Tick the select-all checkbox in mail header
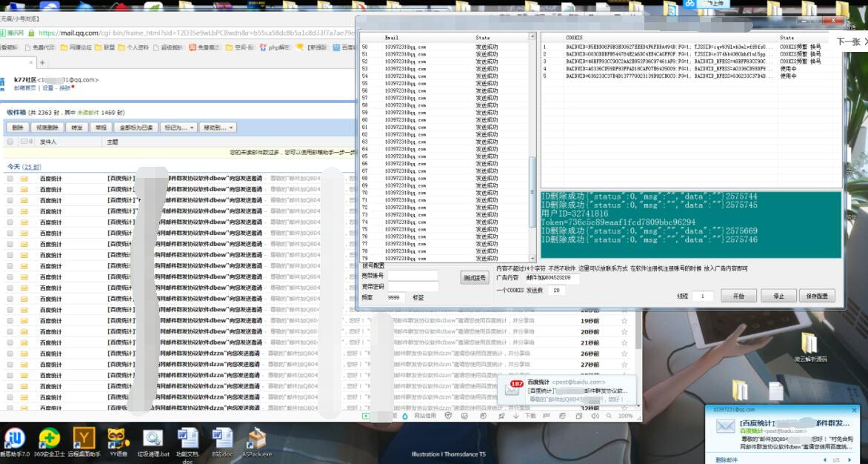This screenshot has width=868, height=464. (10, 142)
